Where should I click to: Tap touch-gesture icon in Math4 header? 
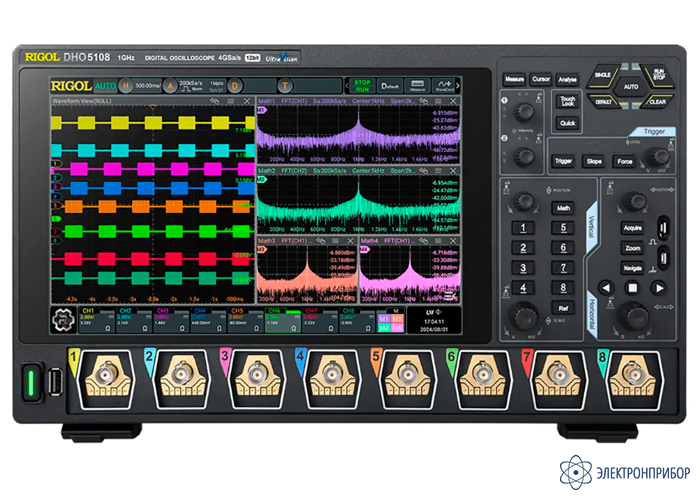click(424, 241)
